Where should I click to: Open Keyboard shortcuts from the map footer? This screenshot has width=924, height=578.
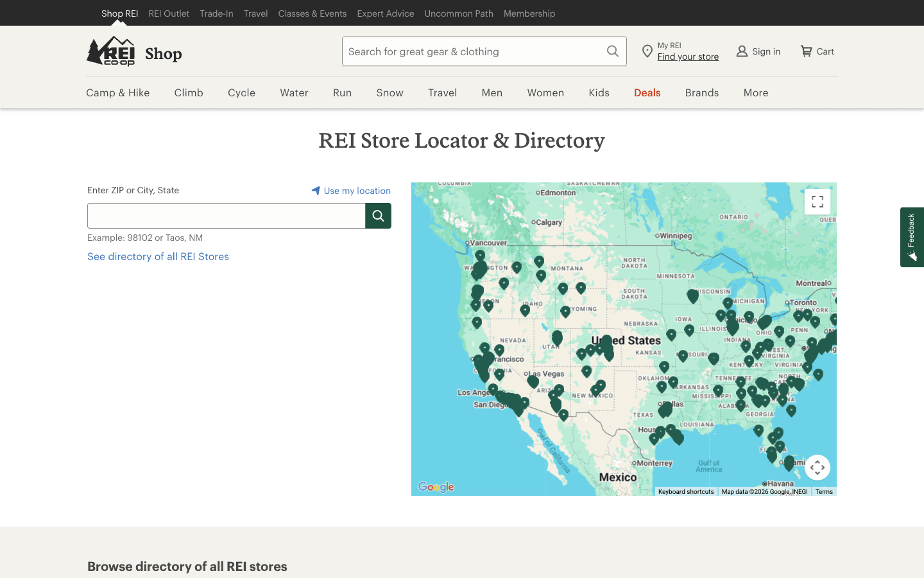[685, 491]
